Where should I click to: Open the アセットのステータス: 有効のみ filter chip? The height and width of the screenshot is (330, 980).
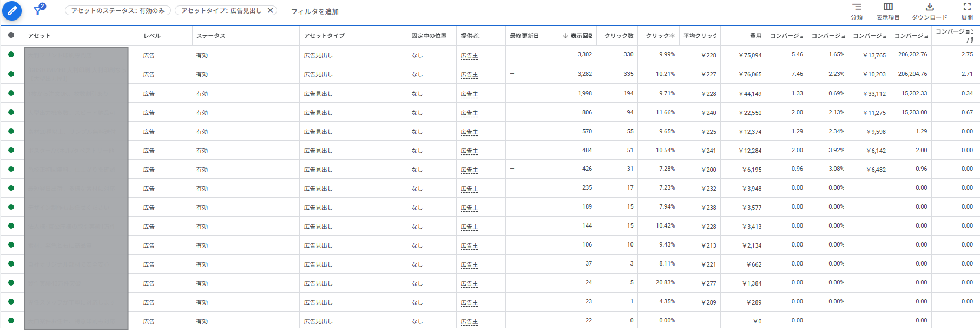pyautogui.click(x=118, y=10)
